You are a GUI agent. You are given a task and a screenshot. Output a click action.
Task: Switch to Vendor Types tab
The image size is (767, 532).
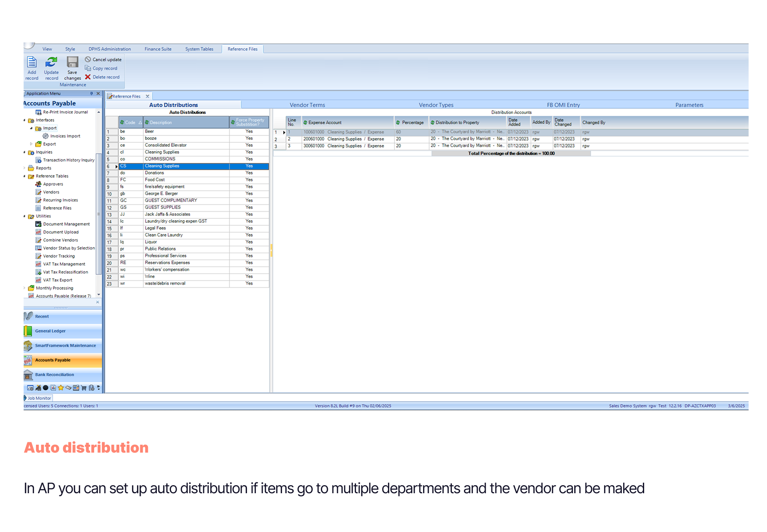click(x=436, y=105)
